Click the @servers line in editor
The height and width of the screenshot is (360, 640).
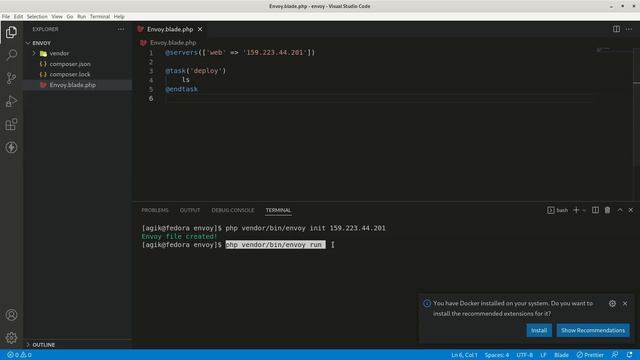pyautogui.click(x=240, y=53)
